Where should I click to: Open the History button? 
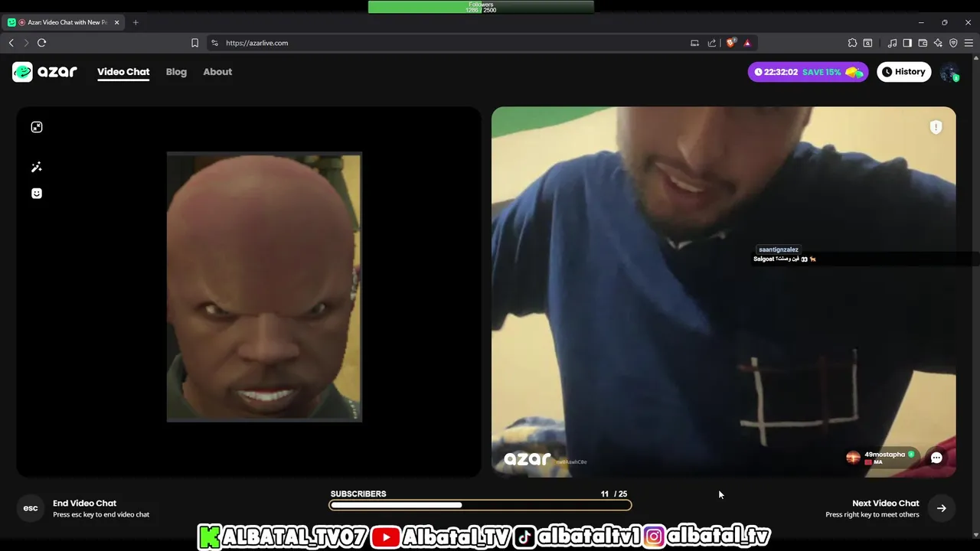(903, 72)
